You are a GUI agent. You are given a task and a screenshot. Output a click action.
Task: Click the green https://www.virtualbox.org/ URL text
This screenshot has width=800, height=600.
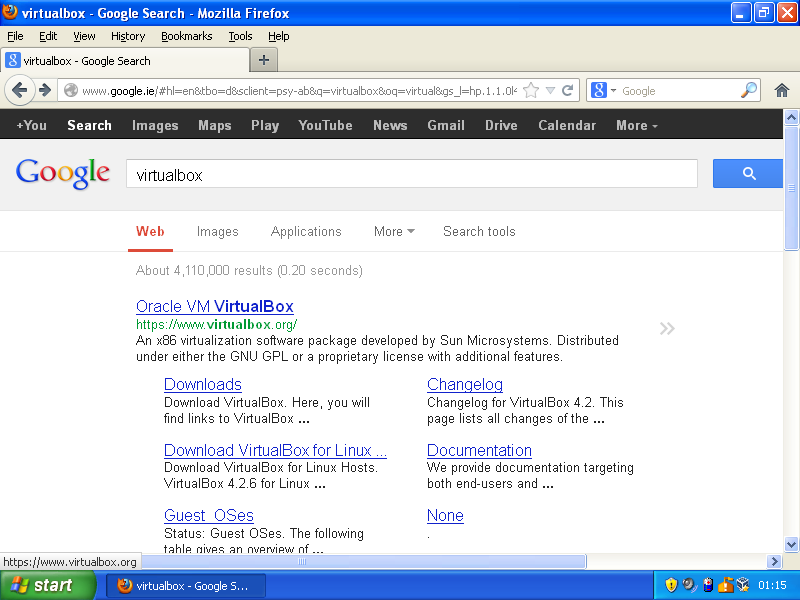coord(216,324)
